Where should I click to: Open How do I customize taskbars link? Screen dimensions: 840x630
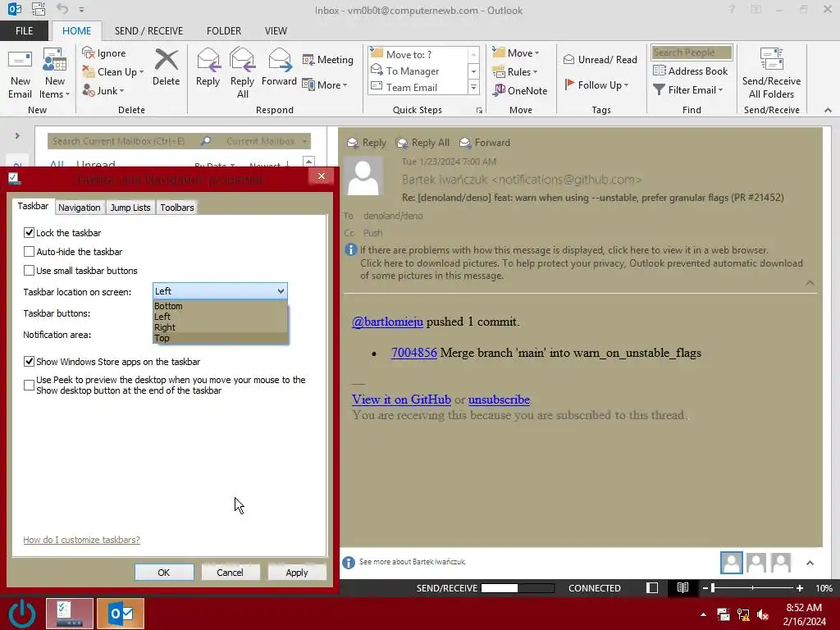tap(81, 540)
